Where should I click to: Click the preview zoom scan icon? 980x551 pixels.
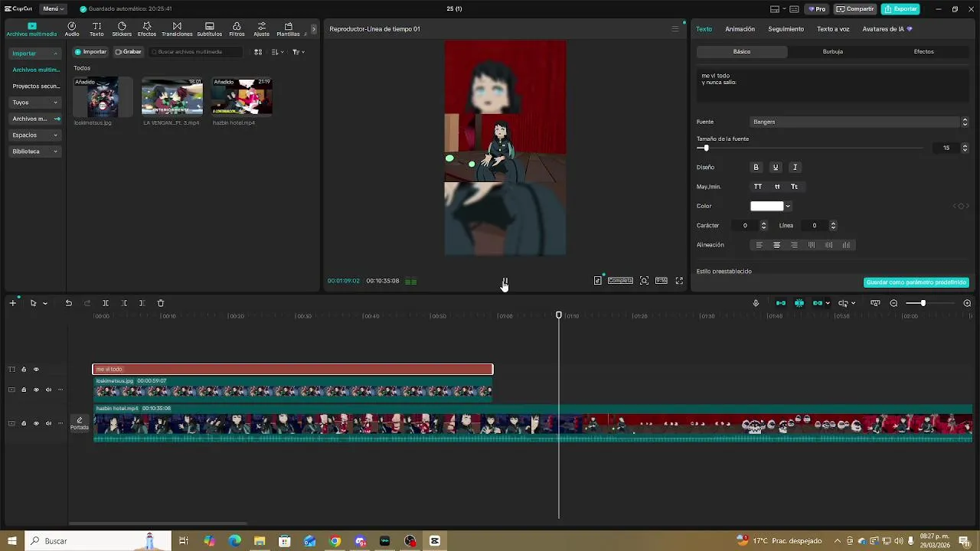coord(644,281)
